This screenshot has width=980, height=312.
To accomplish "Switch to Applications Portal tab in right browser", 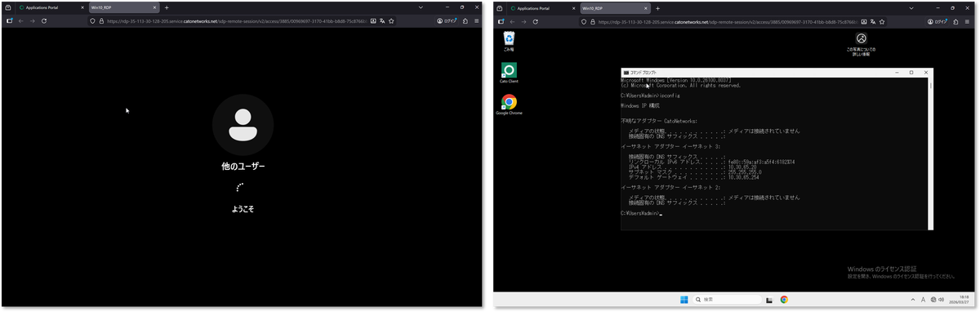I will (x=541, y=7).
